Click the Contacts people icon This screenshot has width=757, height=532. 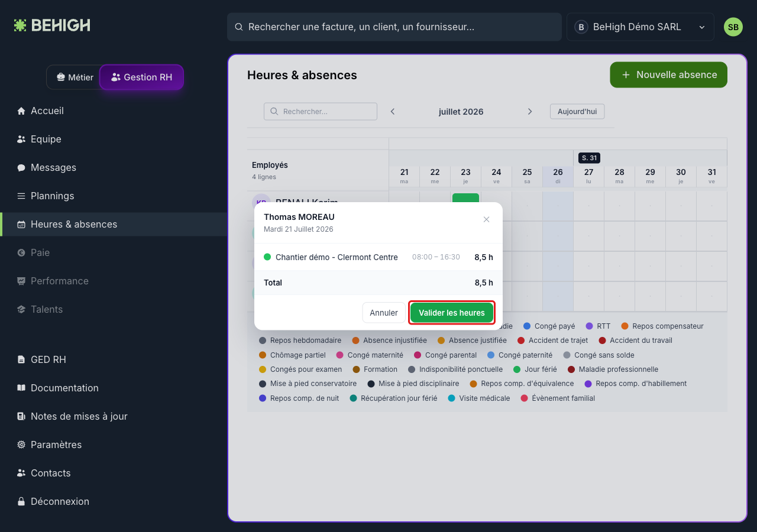click(21, 473)
